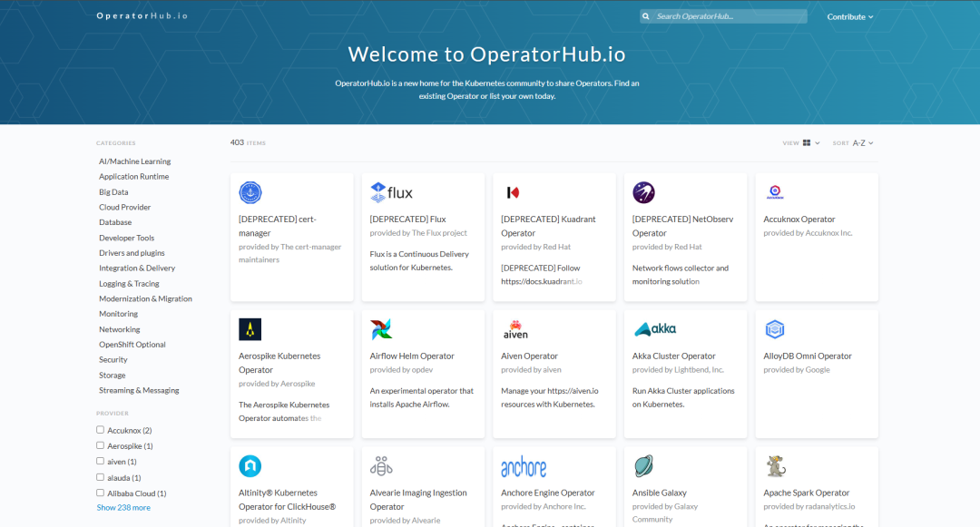This screenshot has width=980, height=527.
Task: Check the Alibaba Cloud provider checkbox
Action: click(x=100, y=493)
